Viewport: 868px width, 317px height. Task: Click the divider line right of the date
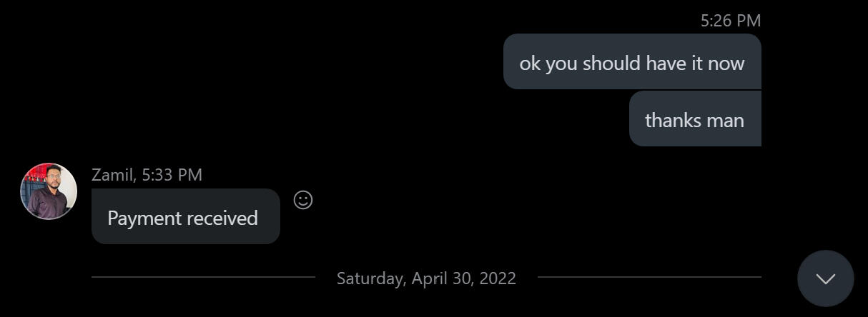pyautogui.click(x=649, y=277)
